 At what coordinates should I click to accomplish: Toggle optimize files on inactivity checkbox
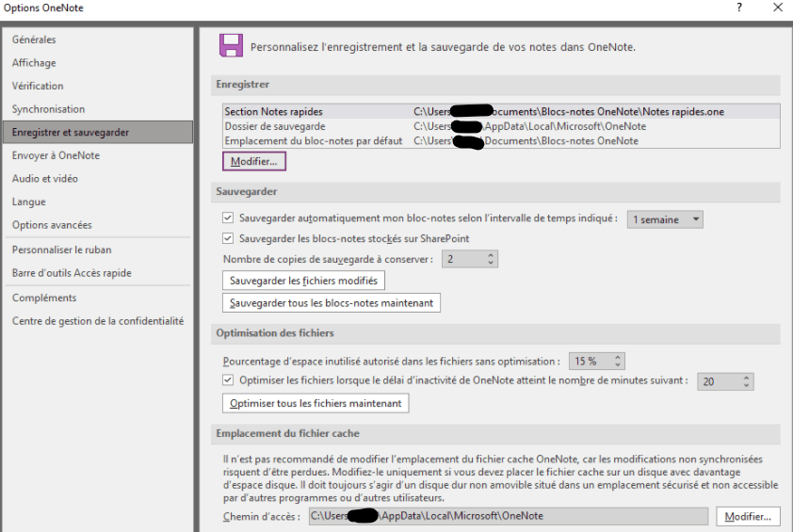(x=228, y=379)
